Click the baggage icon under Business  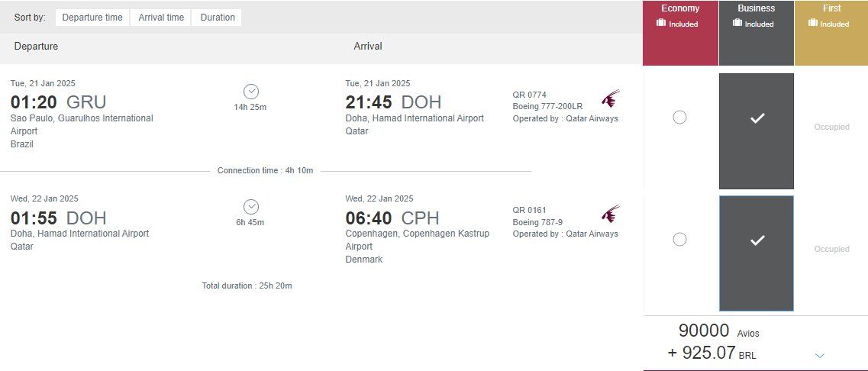click(x=737, y=24)
